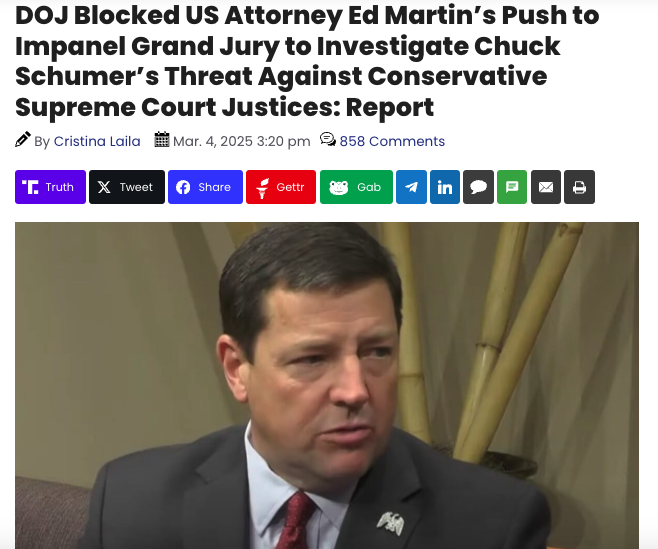
Task: Click the X Tweet share button
Action: tap(127, 187)
